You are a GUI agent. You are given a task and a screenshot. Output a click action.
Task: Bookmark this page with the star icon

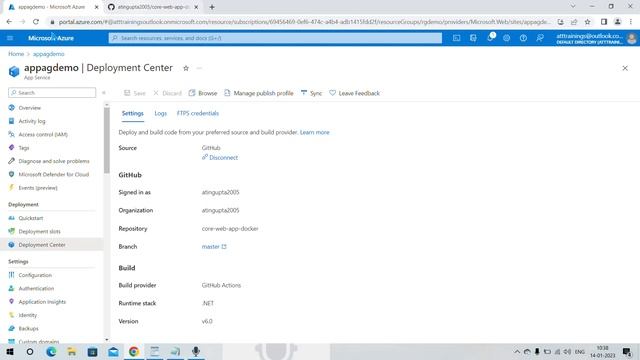587,22
